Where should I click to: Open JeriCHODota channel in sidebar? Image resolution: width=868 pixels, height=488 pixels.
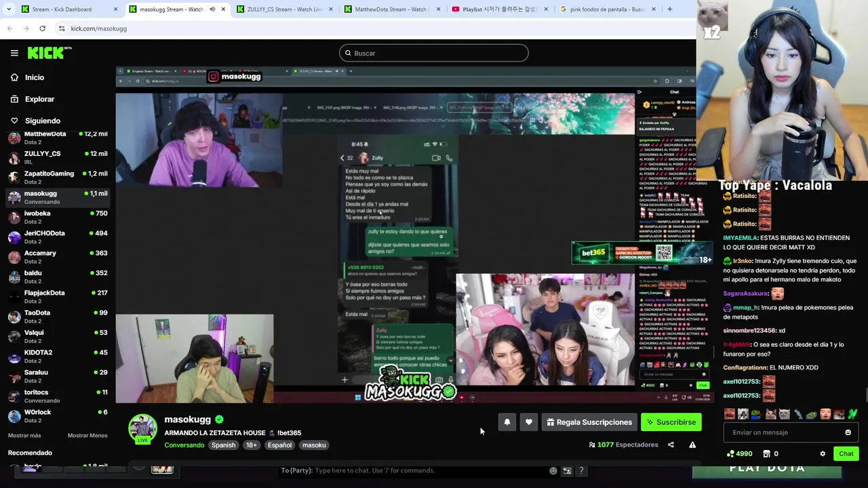click(58, 237)
